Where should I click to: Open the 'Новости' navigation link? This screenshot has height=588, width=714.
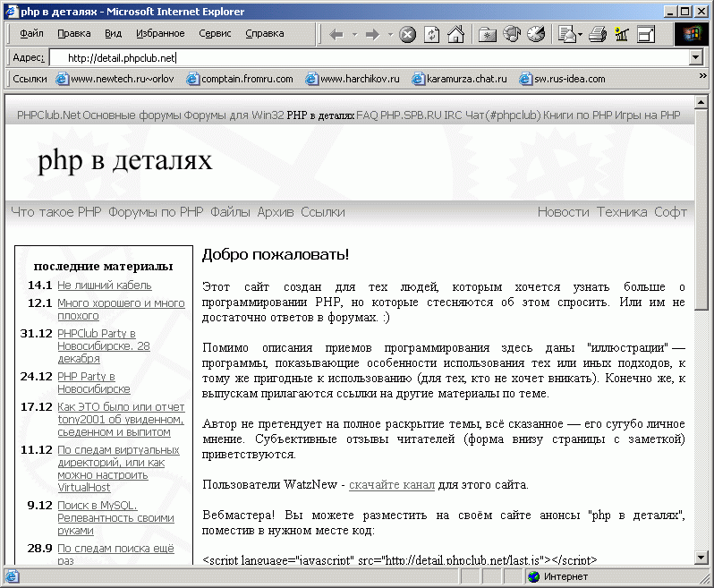[x=564, y=212]
